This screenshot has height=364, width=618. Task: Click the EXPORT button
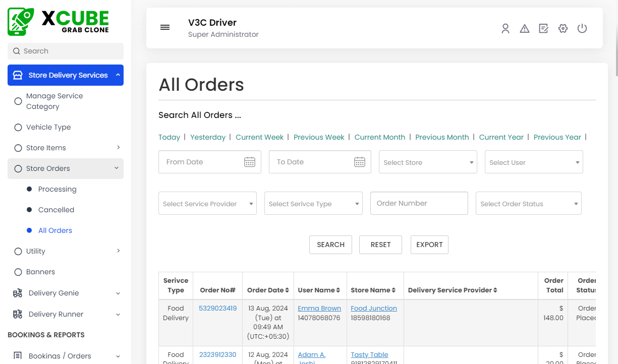[429, 245]
